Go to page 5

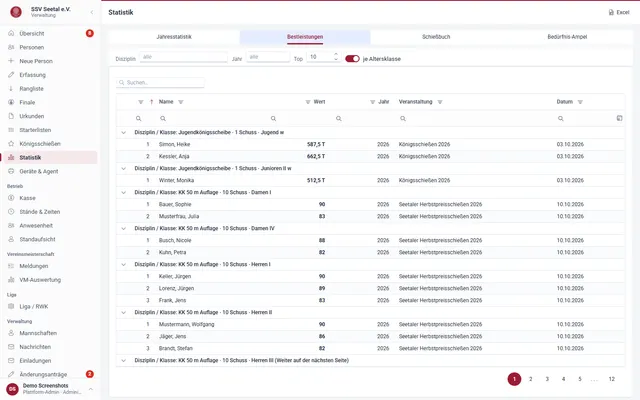click(580, 379)
